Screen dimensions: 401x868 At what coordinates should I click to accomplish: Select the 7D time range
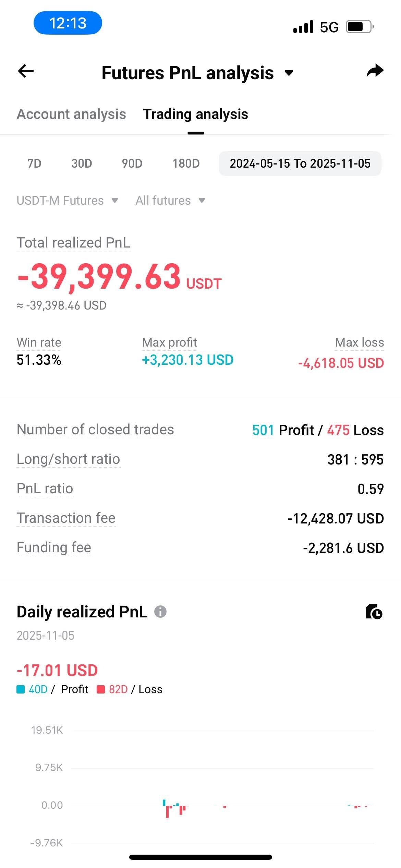[34, 164]
